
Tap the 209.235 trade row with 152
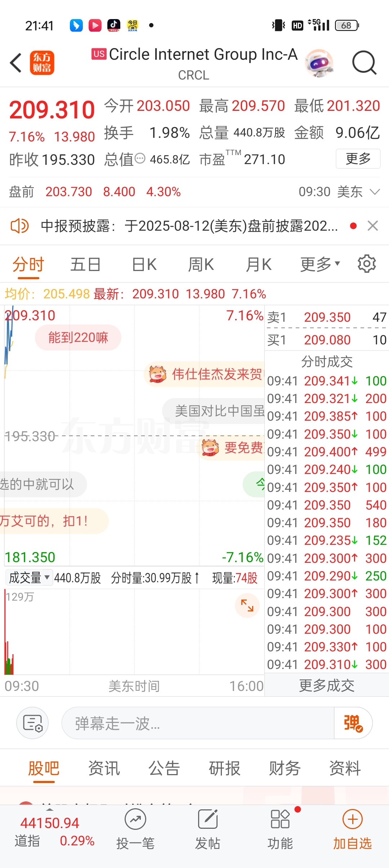point(327,540)
